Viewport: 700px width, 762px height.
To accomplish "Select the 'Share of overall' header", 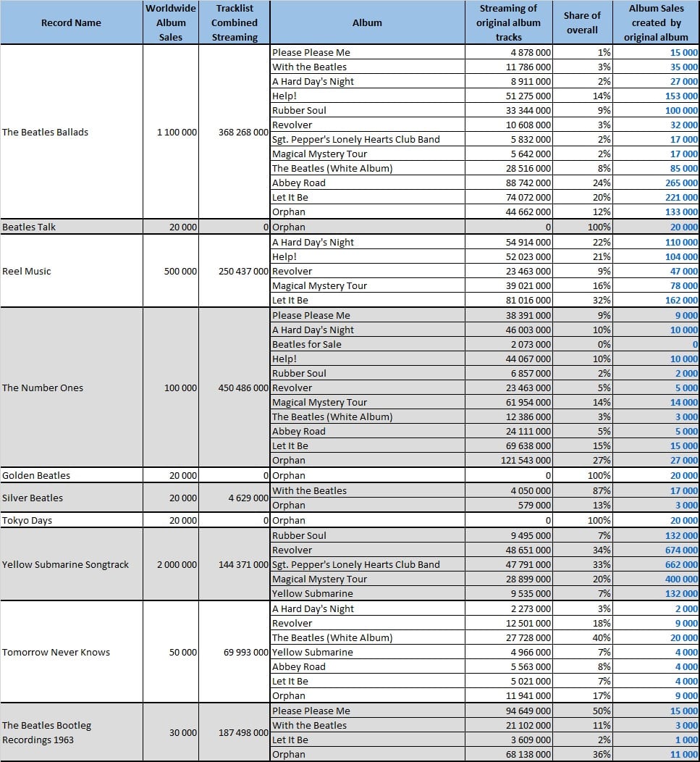I will tap(583, 23).
